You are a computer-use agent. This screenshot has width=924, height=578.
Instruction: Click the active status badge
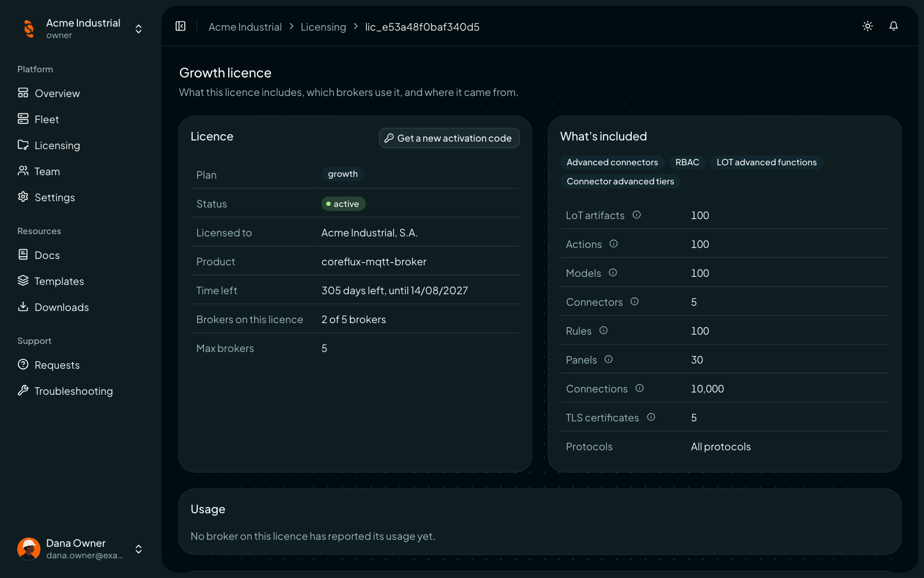pyautogui.click(x=343, y=203)
